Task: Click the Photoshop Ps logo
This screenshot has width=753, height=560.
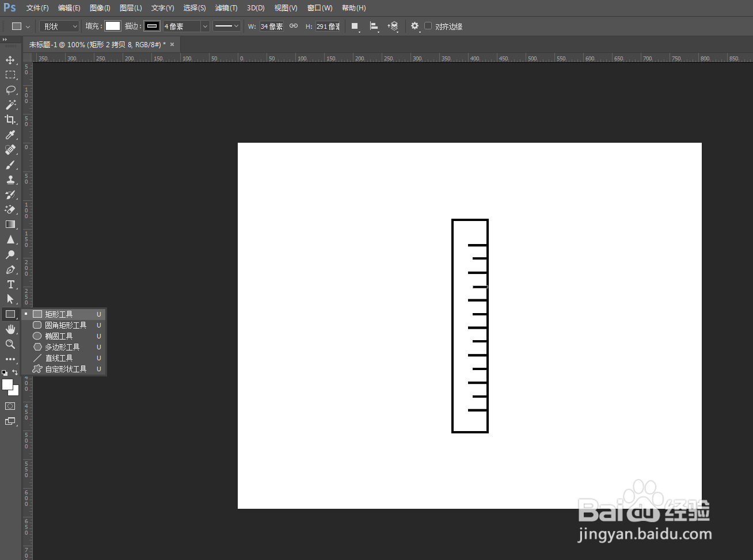Action: [10, 8]
